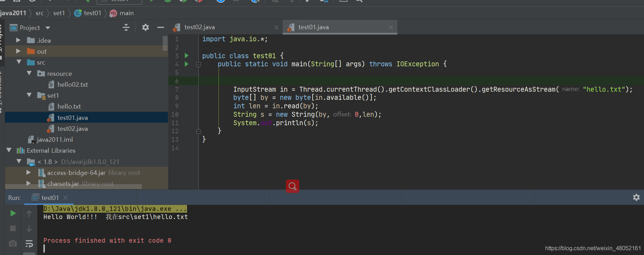
Task: Expand access-bridge-64.jar
Action: [x=29, y=172]
